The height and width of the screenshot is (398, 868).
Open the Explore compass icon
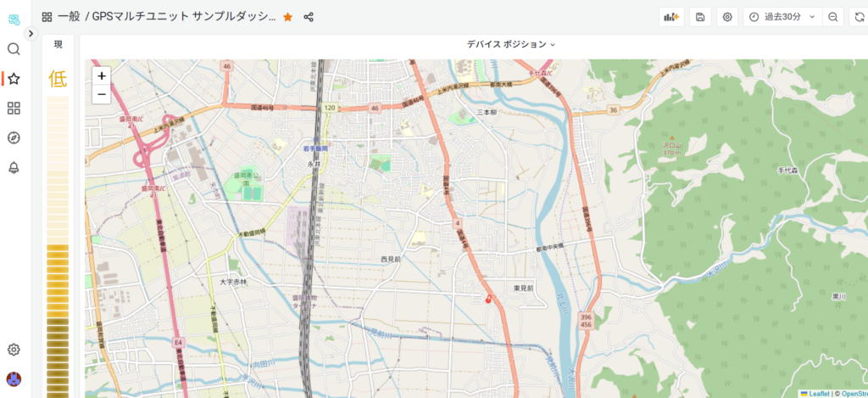pos(14,138)
